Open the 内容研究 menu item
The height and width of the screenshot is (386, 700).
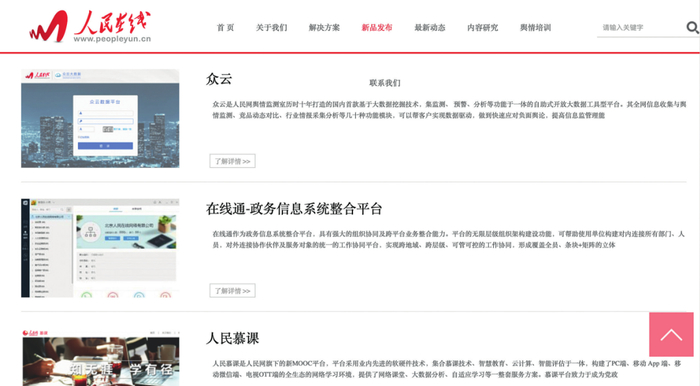pyautogui.click(x=483, y=28)
